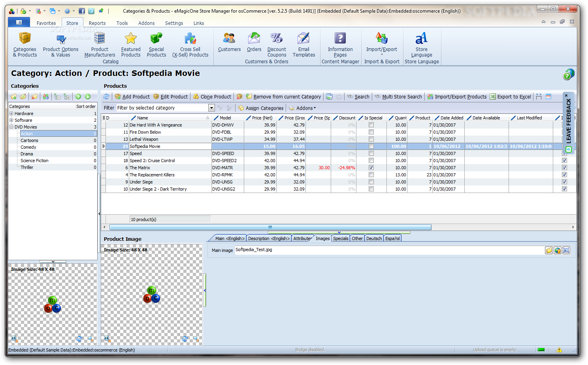Collapse the Product Image panel arrow
This screenshot has height=365, width=588.
click(x=205, y=291)
